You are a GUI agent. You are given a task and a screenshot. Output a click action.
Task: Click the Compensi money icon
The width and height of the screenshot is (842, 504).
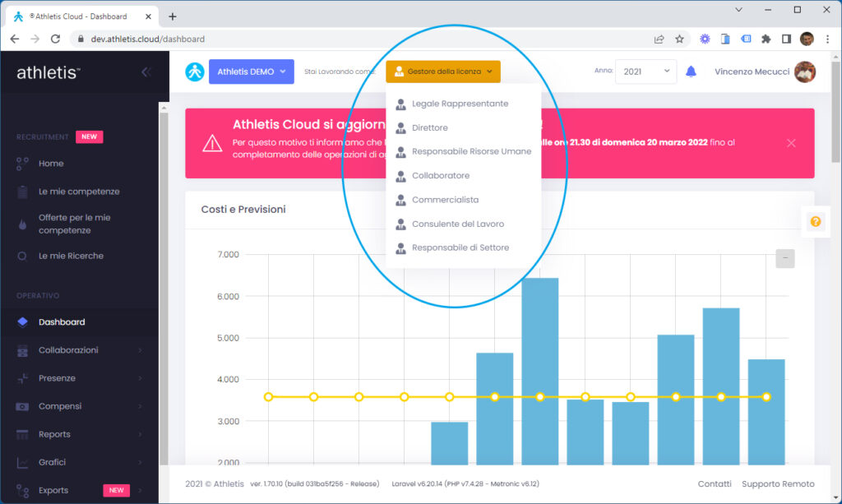tap(22, 406)
